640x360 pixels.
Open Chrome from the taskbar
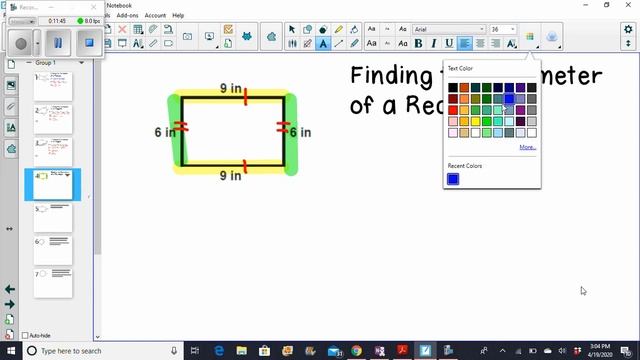pos(356,351)
